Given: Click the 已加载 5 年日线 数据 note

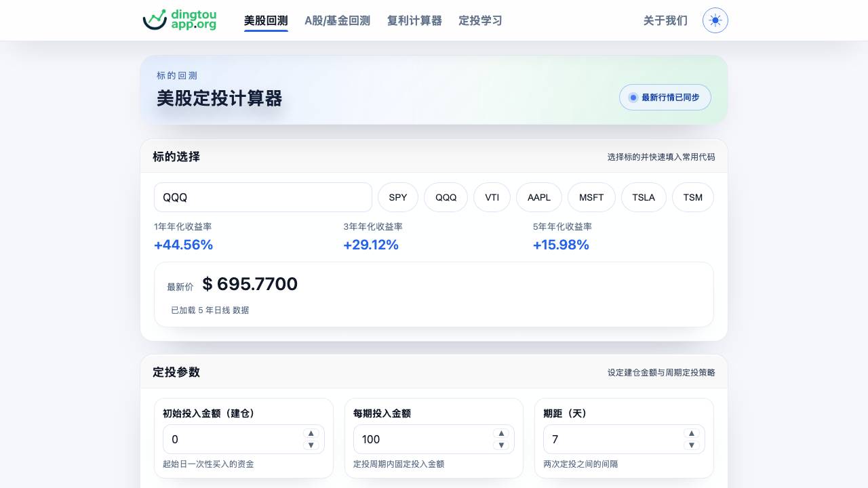Looking at the screenshot, I should [210, 310].
